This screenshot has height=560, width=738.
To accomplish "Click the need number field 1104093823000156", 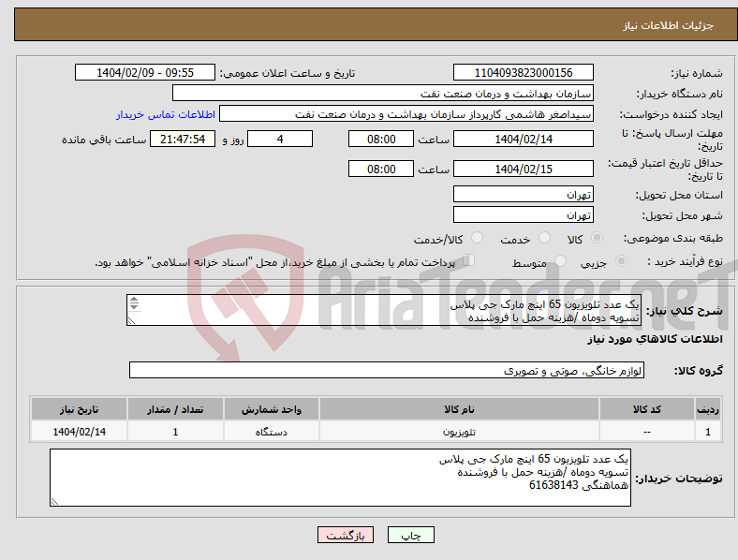I will (x=523, y=72).
